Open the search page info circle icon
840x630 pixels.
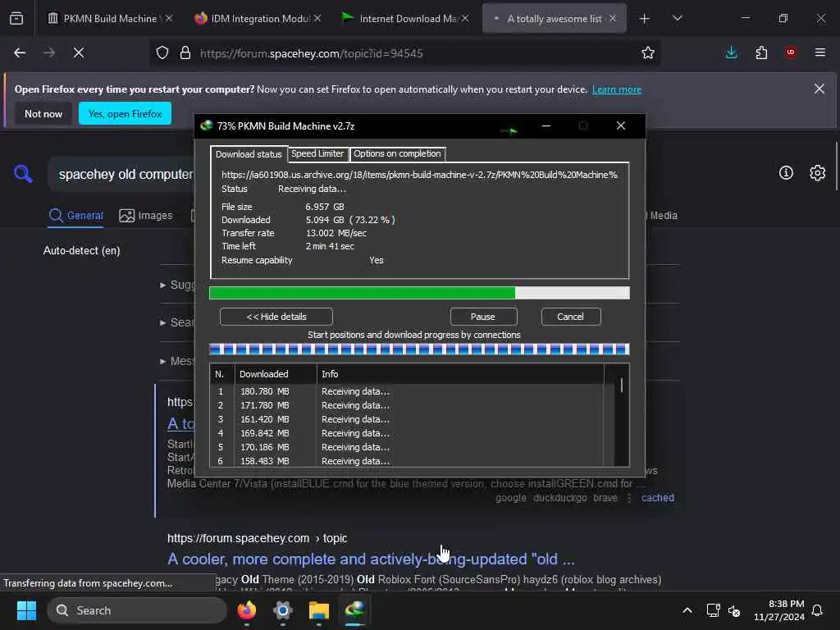[x=786, y=172]
